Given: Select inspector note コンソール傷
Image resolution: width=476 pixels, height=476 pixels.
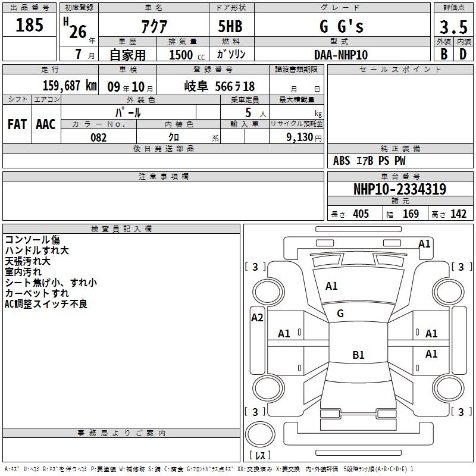Looking at the screenshot, I should [33, 240].
